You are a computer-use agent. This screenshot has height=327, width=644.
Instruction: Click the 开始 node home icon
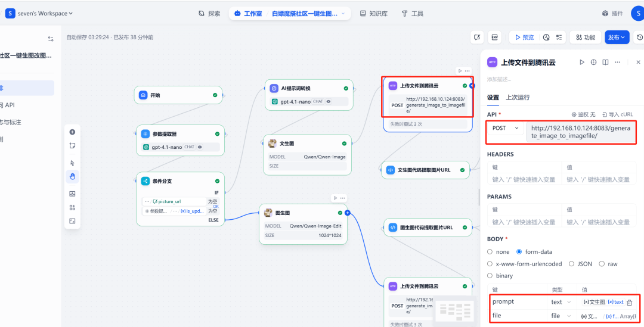[143, 95]
